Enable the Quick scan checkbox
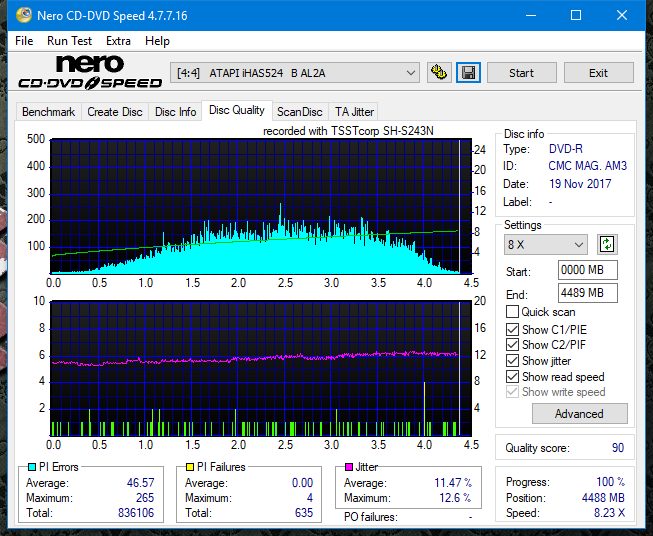The height and width of the screenshot is (536, 653). (x=512, y=312)
